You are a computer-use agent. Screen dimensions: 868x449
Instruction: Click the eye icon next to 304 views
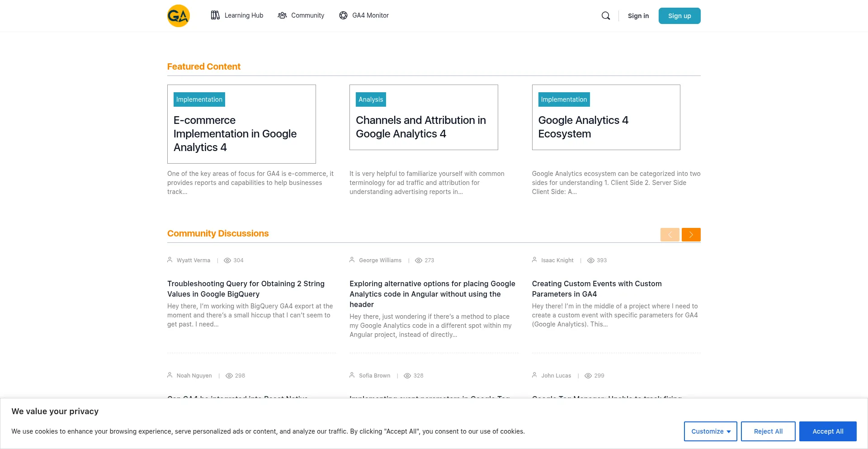(x=227, y=260)
